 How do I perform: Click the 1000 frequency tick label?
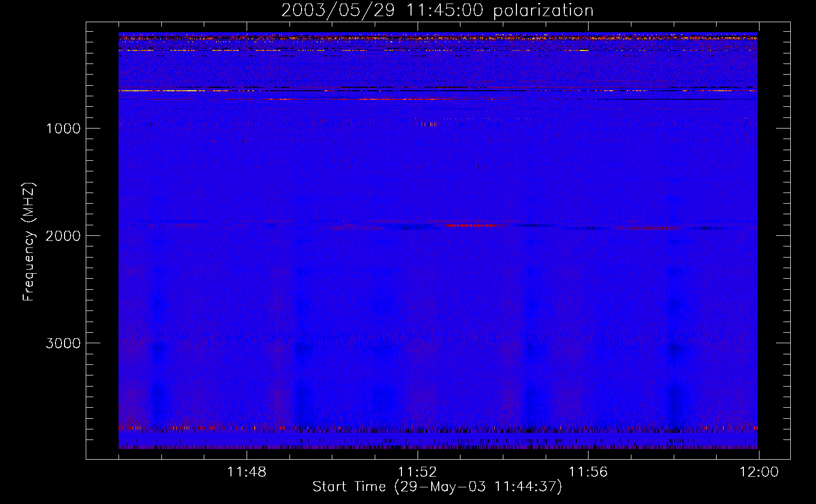[63, 129]
